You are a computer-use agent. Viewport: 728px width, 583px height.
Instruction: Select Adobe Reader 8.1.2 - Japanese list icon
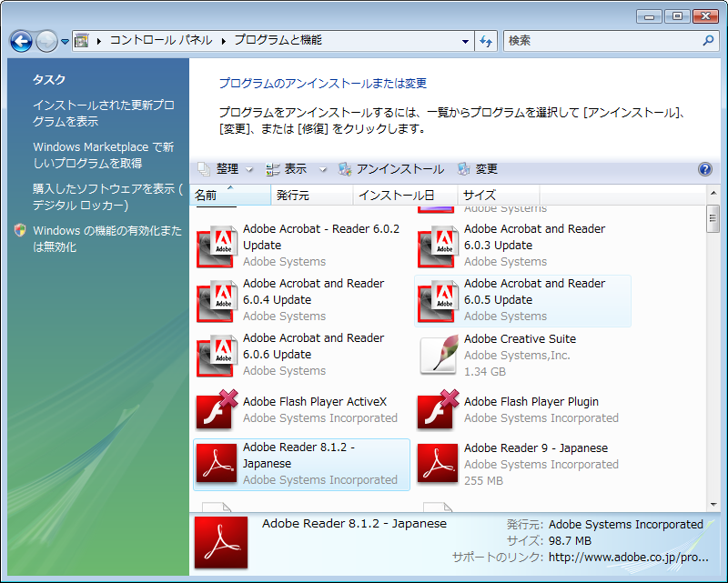(217, 463)
